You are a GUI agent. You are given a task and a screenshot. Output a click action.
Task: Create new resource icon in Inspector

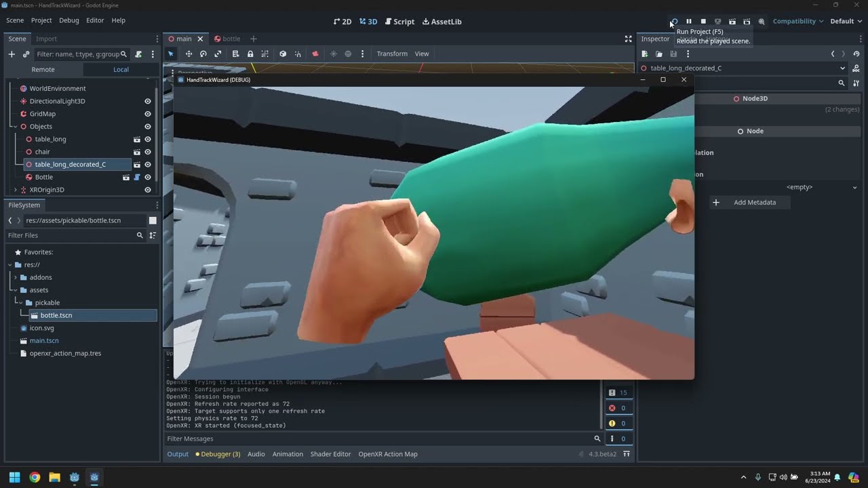click(645, 54)
